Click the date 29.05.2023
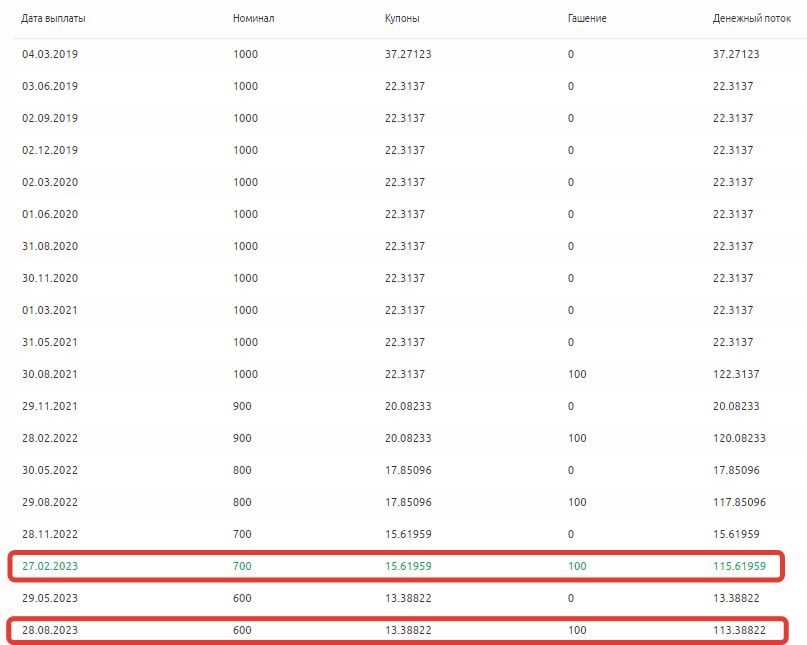The width and height of the screenshot is (807, 645). click(50, 598)
